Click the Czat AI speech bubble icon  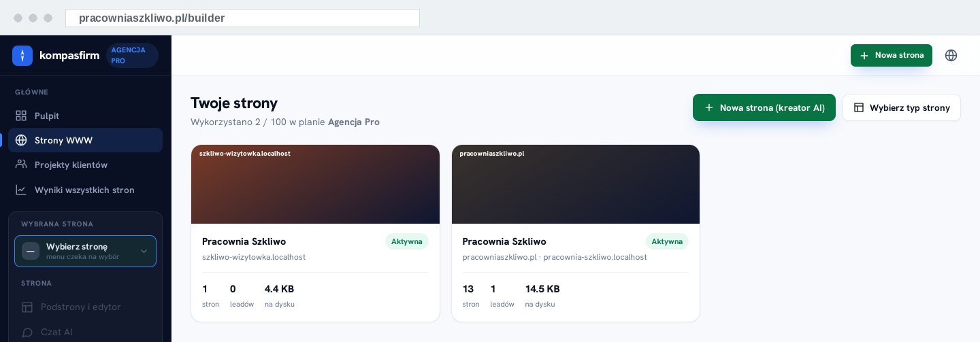27,332
